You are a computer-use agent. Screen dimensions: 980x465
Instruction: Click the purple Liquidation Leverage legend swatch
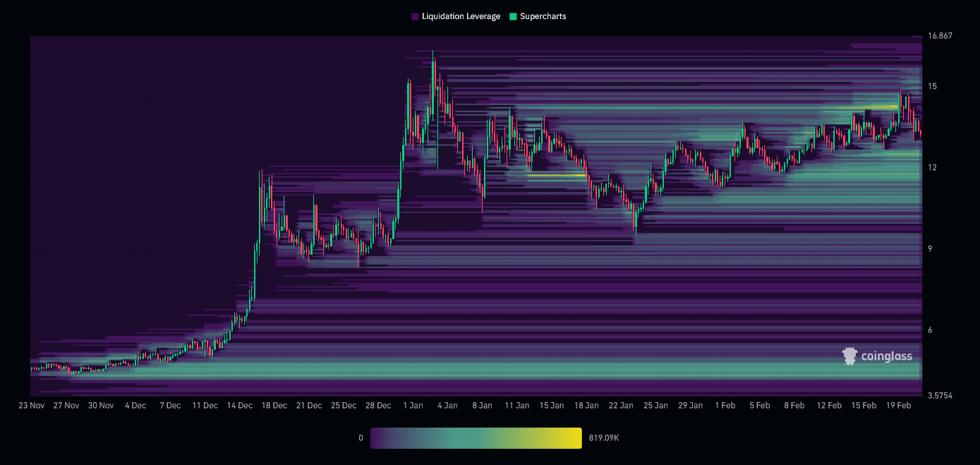[x=414, y=16]
